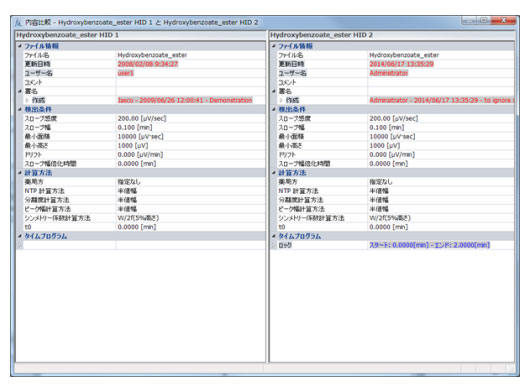Collapse ファイル情報 section in HID 2 panel
530x392 pixels.
click(x=273, y=46)
